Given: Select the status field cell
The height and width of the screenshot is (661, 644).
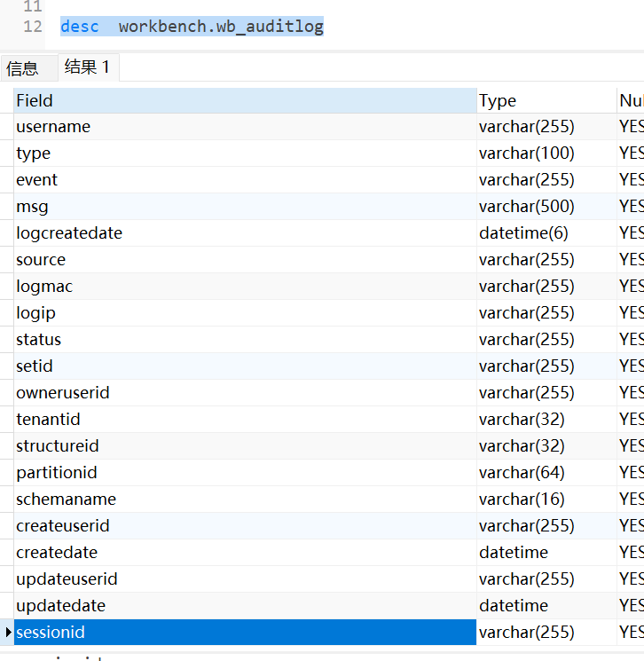Looking at the screenshot, I should tap(246, 339).
